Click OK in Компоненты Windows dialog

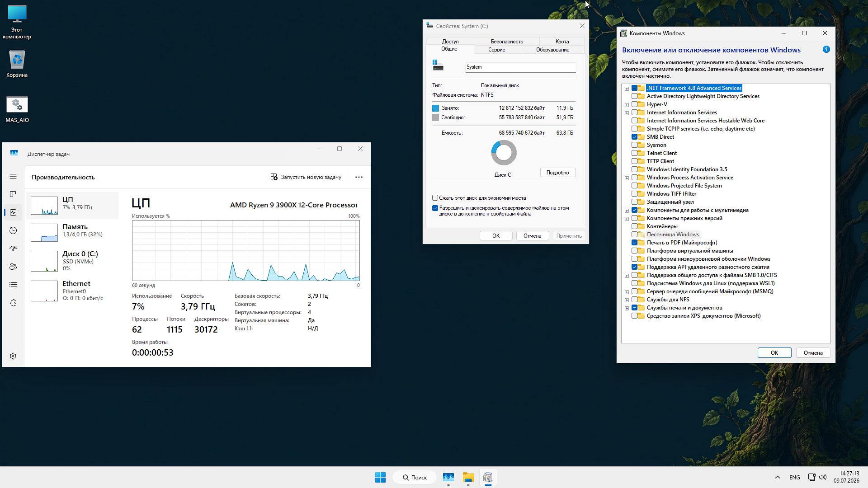coord(774,353)
